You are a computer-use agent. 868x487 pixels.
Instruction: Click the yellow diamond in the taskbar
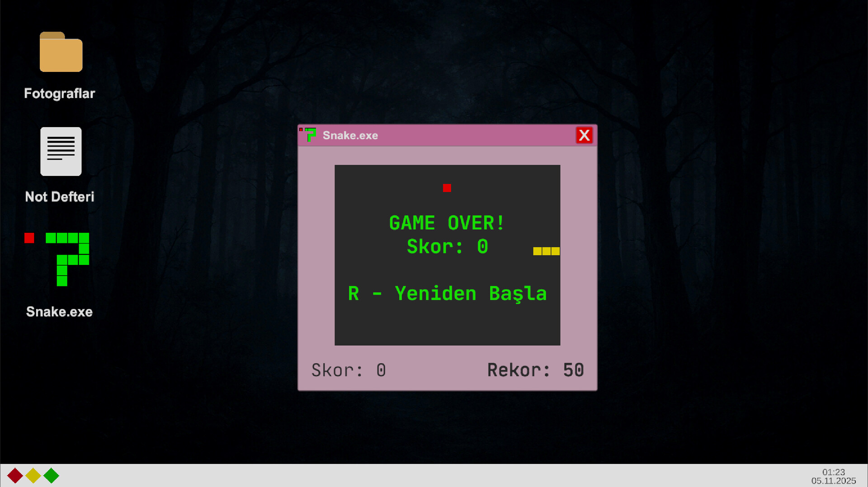click(x=33, y=476)
